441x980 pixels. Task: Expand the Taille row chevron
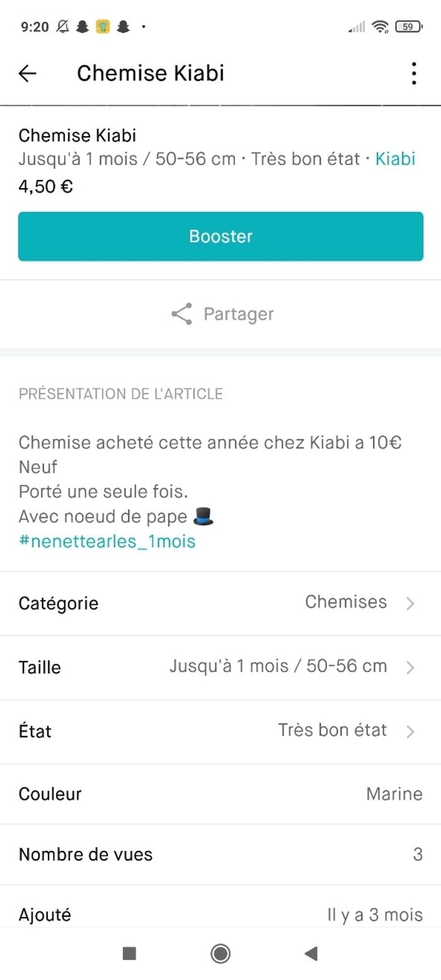tap(410, 667)
